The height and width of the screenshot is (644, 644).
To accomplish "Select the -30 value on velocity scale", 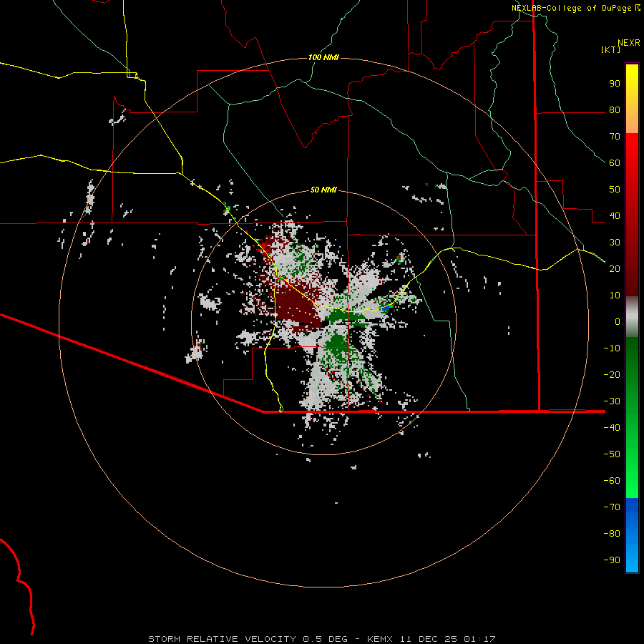I will pyautogui.click(x=612, y=401).
